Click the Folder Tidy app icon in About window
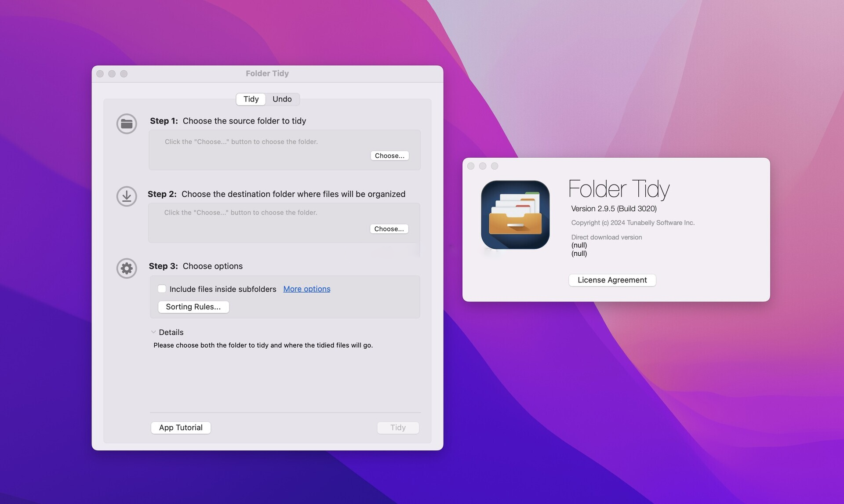844x504 pixels. 515,215
